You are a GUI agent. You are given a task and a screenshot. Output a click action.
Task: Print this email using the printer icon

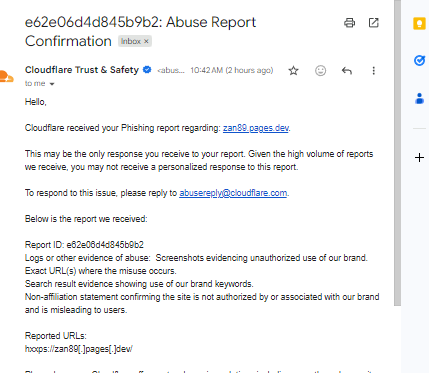pyautogui.click(x=349, y=23)
